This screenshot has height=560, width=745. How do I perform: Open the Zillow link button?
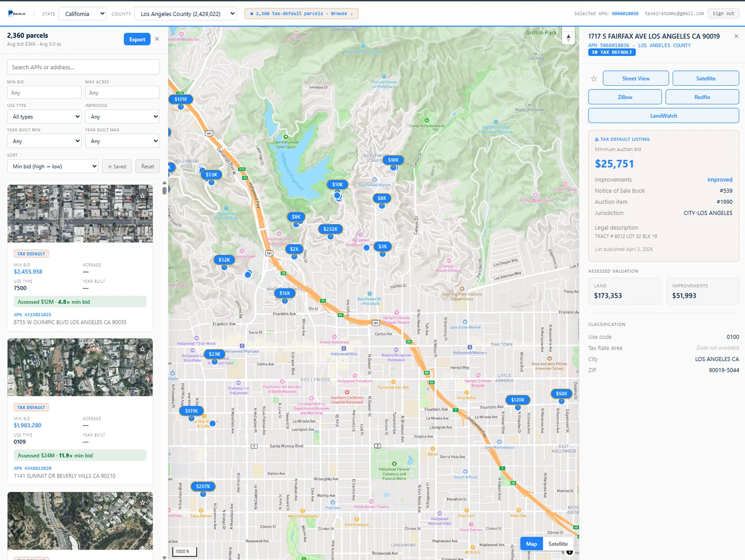(625, 97)
